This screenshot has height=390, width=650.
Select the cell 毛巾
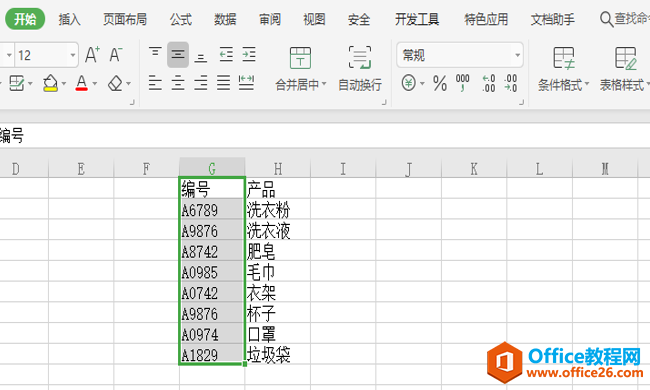278,272
